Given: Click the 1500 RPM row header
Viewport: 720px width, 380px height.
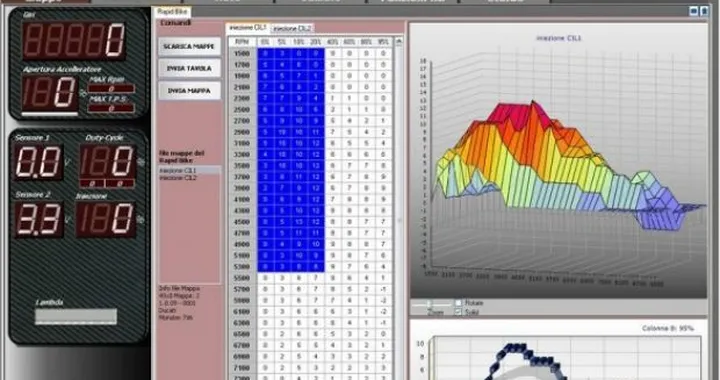Looking at the screenshot, I should point(242,53).
